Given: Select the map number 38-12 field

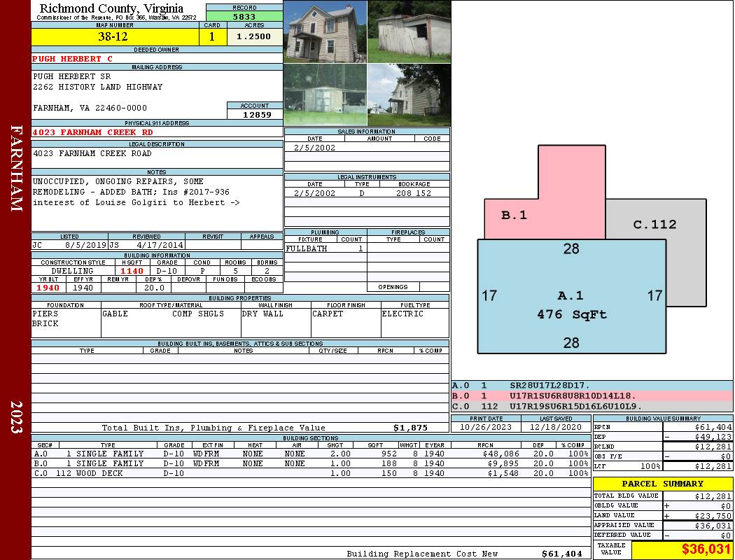Looking at the screenshot, I should pyautogui.click(x=115, y=36).
